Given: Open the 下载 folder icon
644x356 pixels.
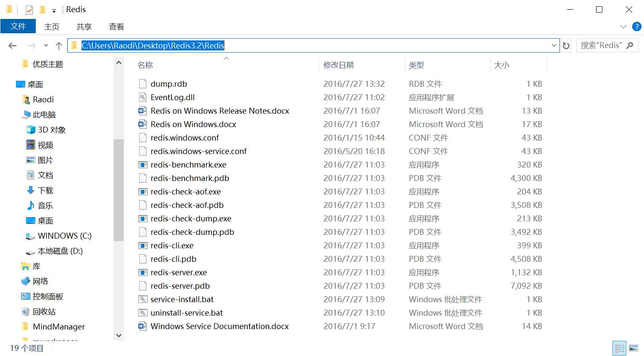Looking at the screenshot, I should click(x=31, y=190).
